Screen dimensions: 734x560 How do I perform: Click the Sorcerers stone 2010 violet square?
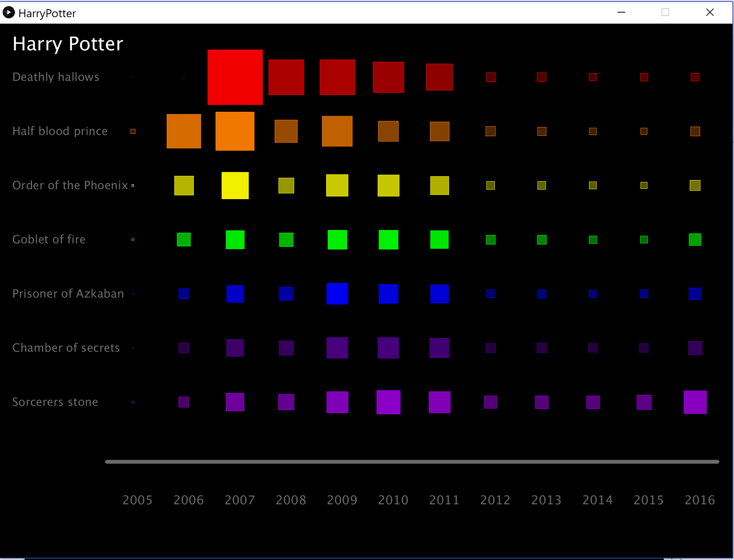(388, 402)
